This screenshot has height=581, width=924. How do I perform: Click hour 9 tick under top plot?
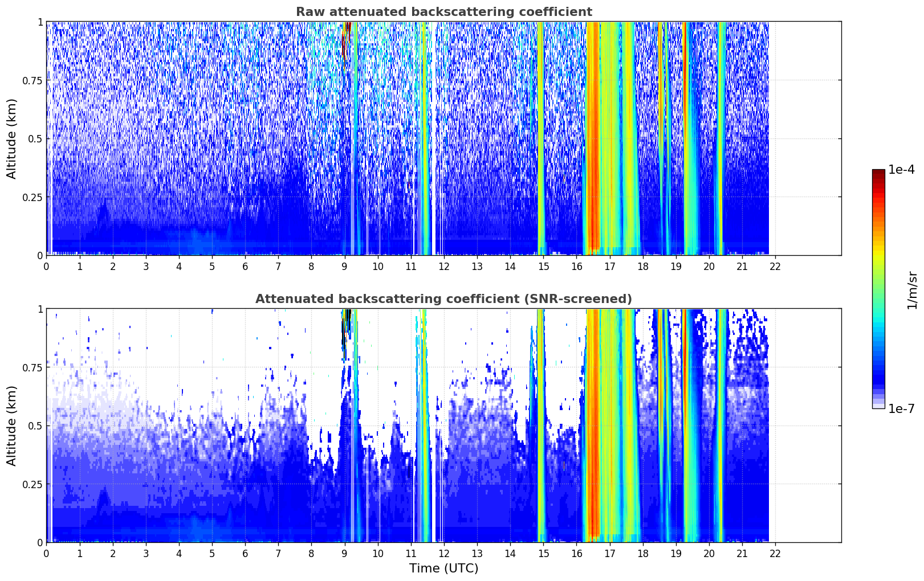pos(344,266)
